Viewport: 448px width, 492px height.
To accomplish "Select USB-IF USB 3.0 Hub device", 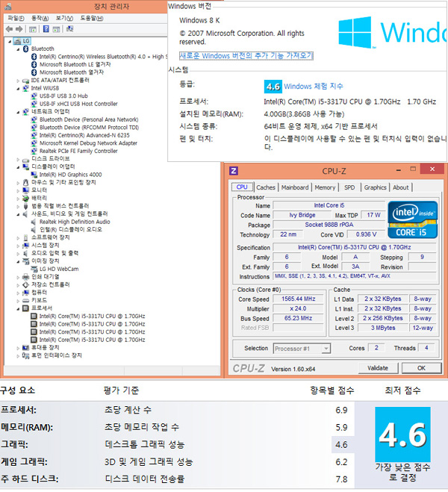I will 63,96.
